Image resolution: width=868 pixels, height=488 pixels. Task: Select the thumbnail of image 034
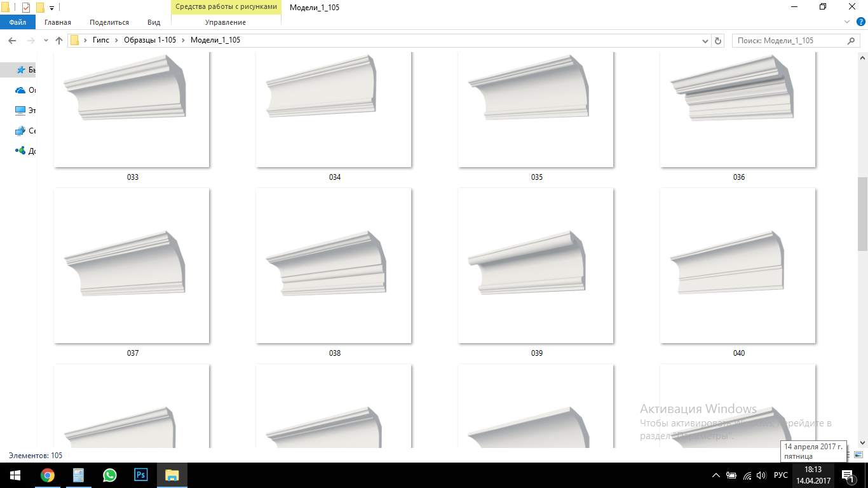tap(334, 109)
